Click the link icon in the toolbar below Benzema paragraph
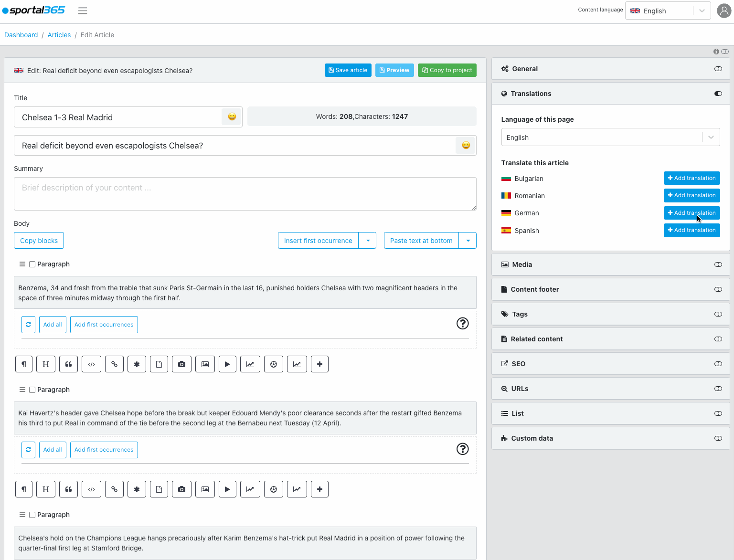This screenshot has height=560, width=734. pos(114,364)
